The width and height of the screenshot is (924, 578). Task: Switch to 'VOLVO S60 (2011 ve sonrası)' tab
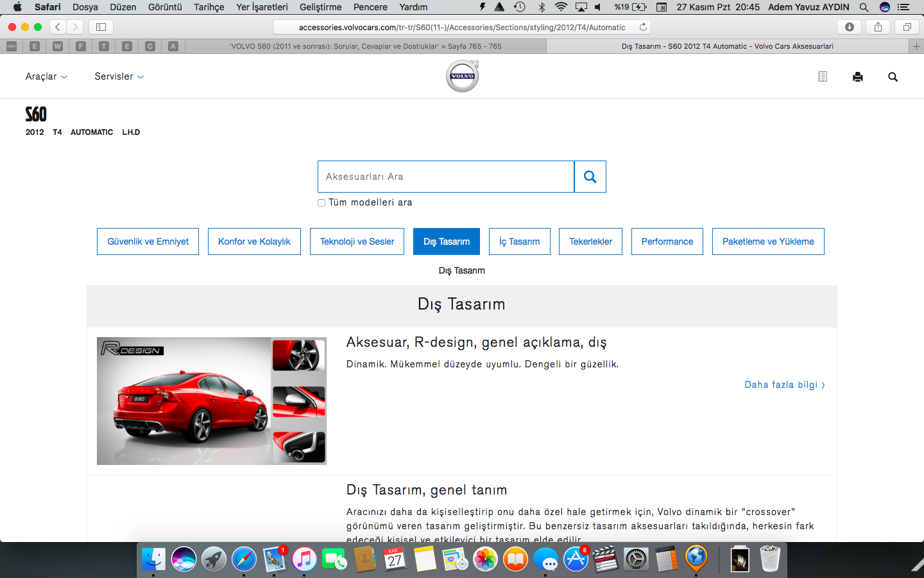[x=366, y=46]
